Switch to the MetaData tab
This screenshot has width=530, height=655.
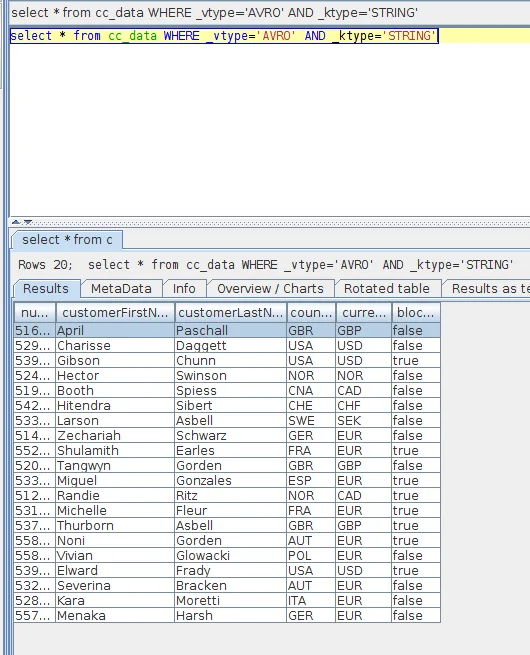coord(121,289)
